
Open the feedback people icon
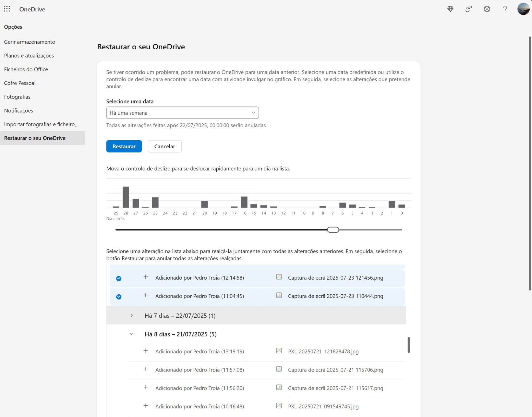[x=468, y=9]
